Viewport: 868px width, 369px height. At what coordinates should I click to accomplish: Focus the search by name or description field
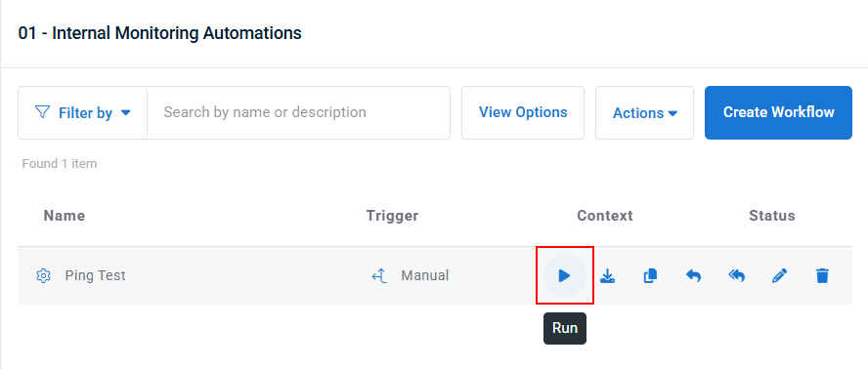[298, 112]
